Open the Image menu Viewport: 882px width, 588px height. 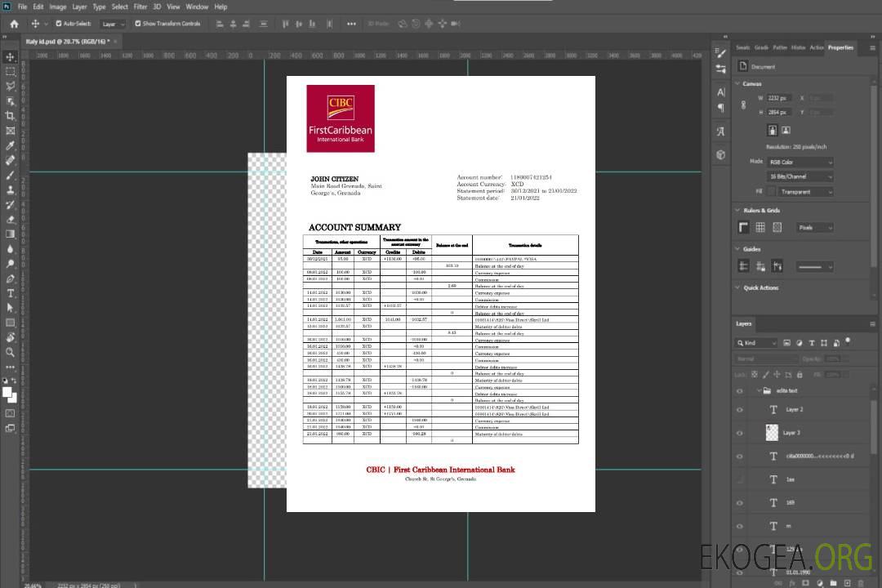pos(58,7)
